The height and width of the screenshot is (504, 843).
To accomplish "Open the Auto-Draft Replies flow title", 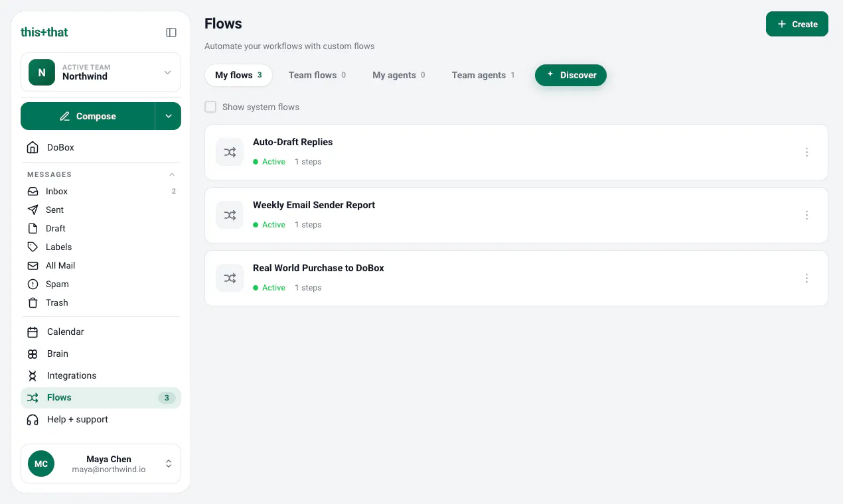I will point(293,142).
